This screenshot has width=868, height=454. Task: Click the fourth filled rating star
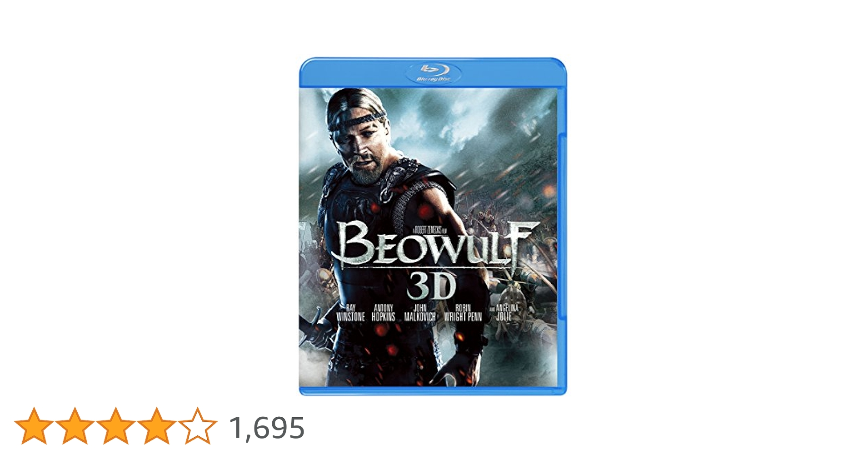(157, 426)
